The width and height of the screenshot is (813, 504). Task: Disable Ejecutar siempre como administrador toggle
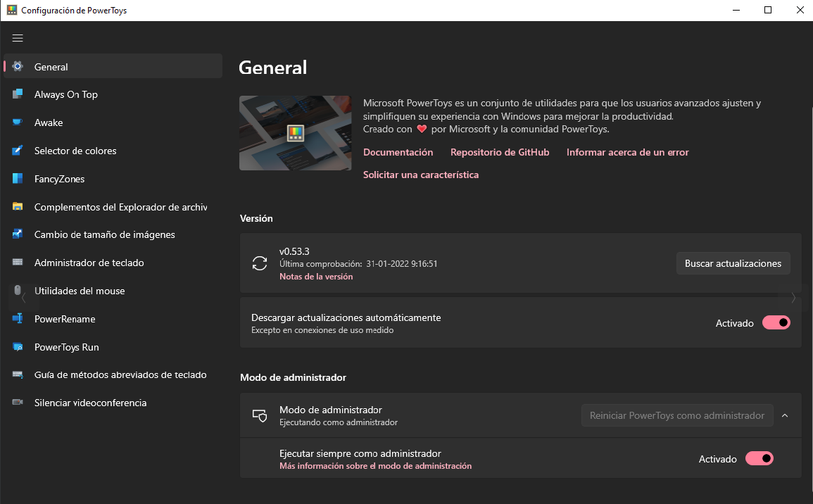point(759,459)
